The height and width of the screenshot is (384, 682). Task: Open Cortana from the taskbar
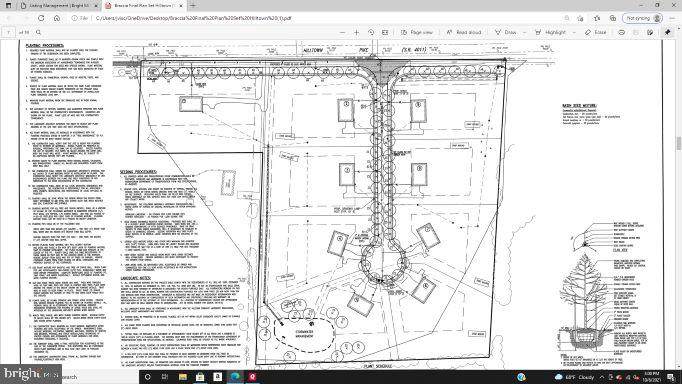point(147,377)
